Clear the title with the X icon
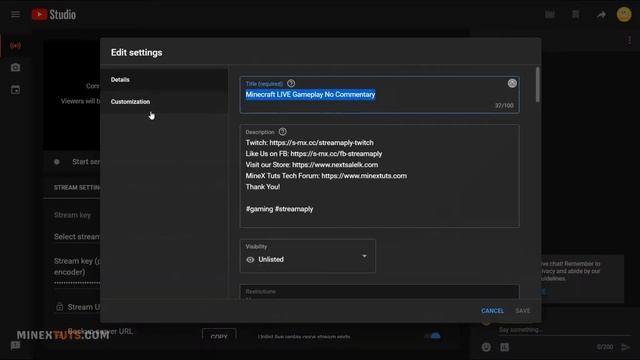Screen dimensions: 640x360 click(512, 83)
